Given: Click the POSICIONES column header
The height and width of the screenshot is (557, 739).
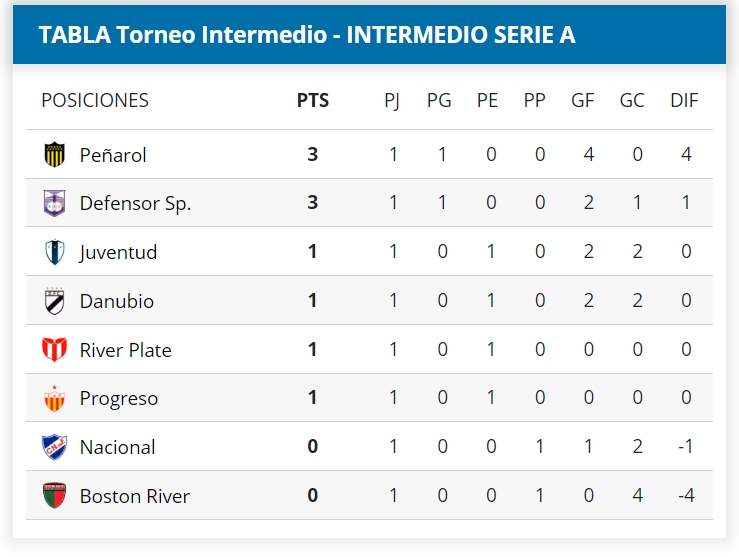Looking at the screenshot, I should 95,100.
